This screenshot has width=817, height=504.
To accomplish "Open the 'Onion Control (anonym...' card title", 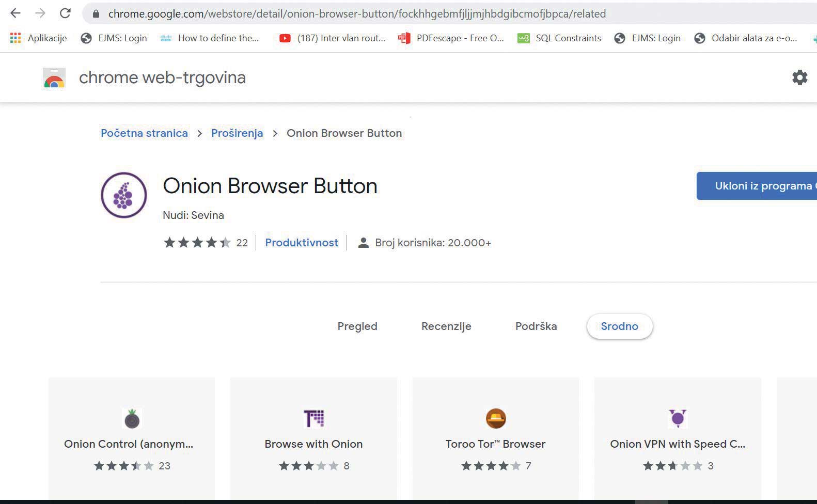I will coord(129,444).
